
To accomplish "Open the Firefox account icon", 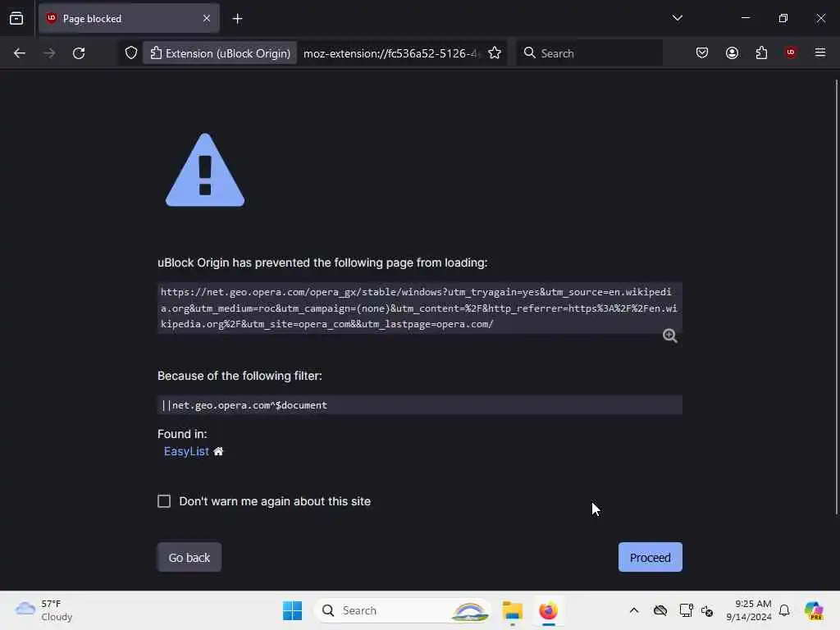I will point(732,52).
